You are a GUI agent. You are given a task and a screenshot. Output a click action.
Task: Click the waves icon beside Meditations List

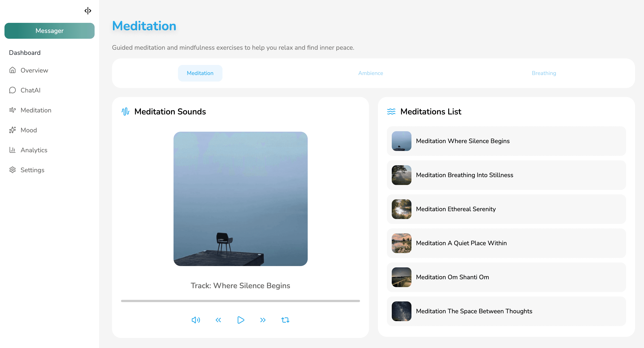[391, 112]
